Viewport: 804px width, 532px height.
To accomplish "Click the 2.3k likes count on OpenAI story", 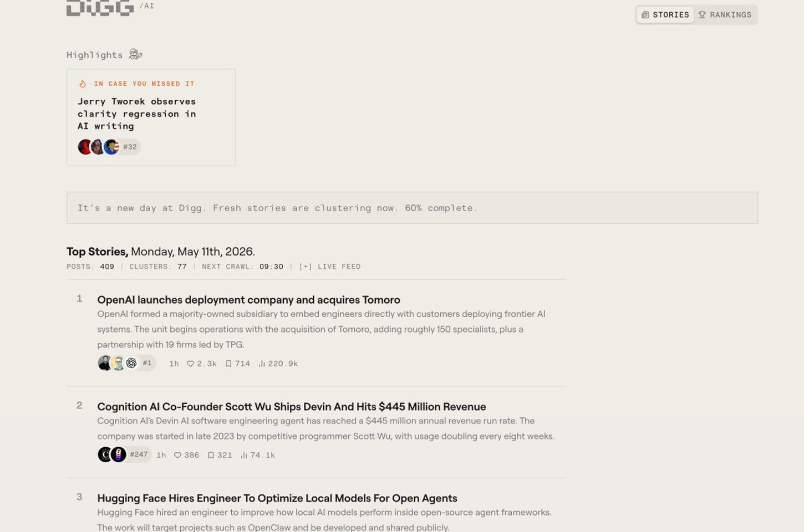I will point(207,364).
